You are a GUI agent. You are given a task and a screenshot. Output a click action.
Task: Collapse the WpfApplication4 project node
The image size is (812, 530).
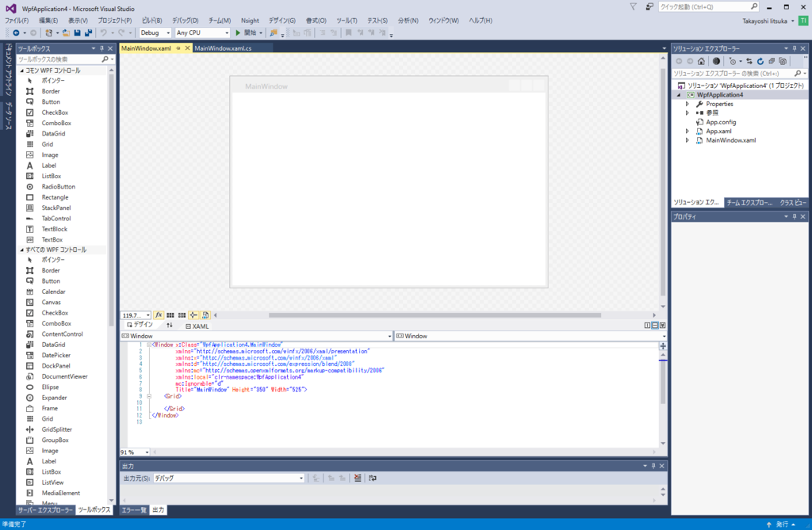tap(679, 95)
